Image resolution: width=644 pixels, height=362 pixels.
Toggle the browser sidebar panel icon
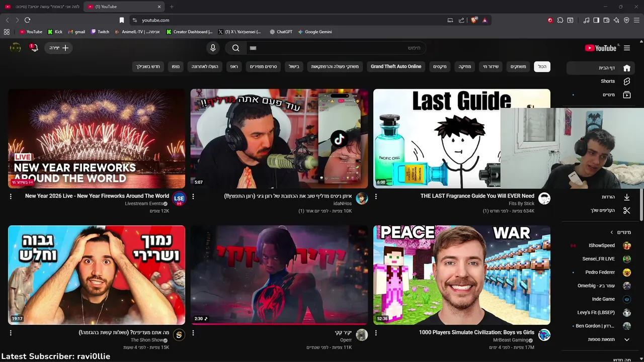(596, 20)
